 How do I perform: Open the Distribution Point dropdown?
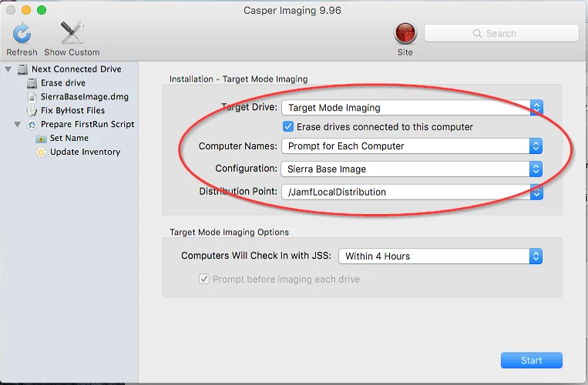(x=412, y=192)
